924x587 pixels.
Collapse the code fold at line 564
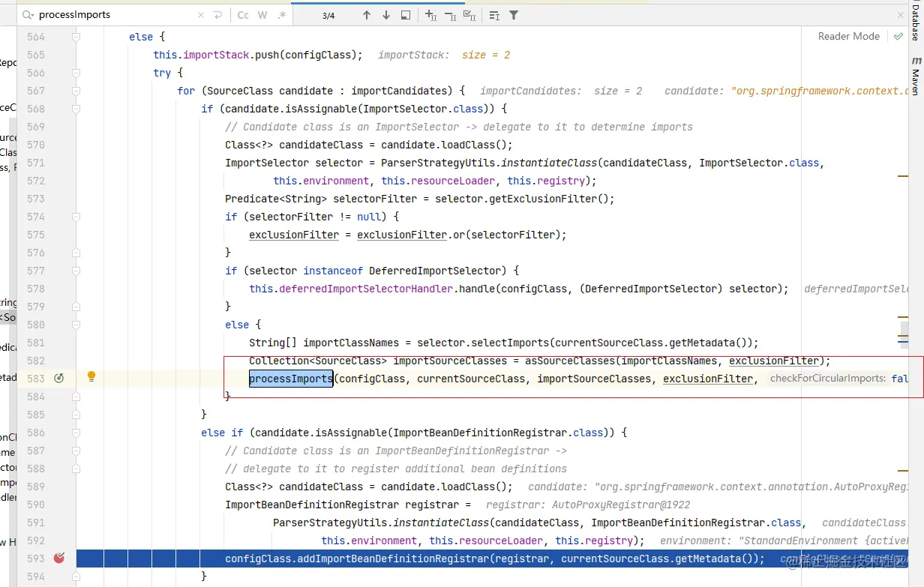pyautogui.click(x=76, y=37)
